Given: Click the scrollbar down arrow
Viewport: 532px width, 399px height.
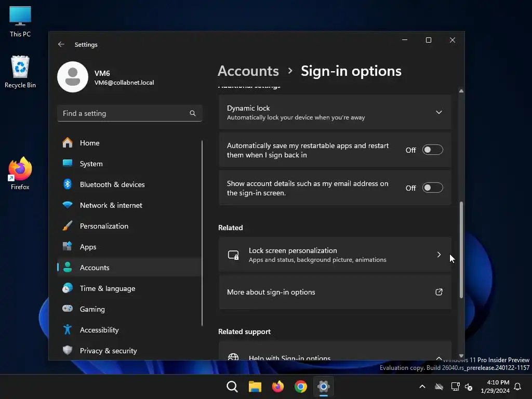Looking at the screenshot, I should 461,355.
